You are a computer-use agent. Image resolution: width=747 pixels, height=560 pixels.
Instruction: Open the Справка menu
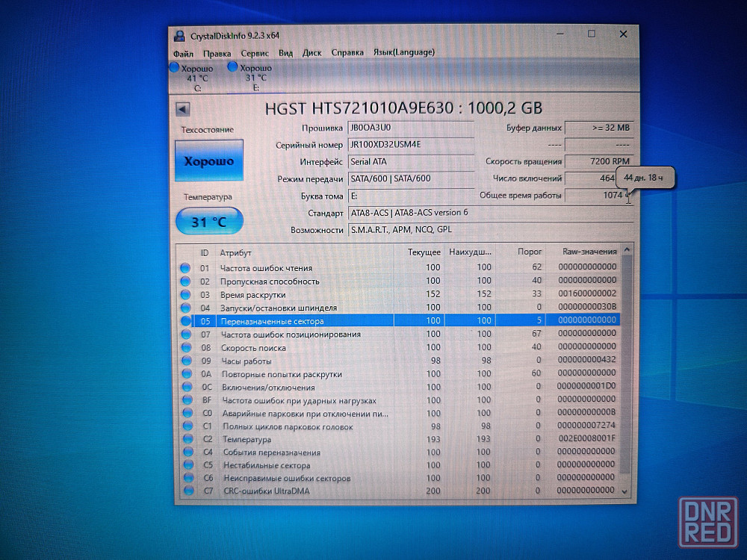tap(347, 52)
